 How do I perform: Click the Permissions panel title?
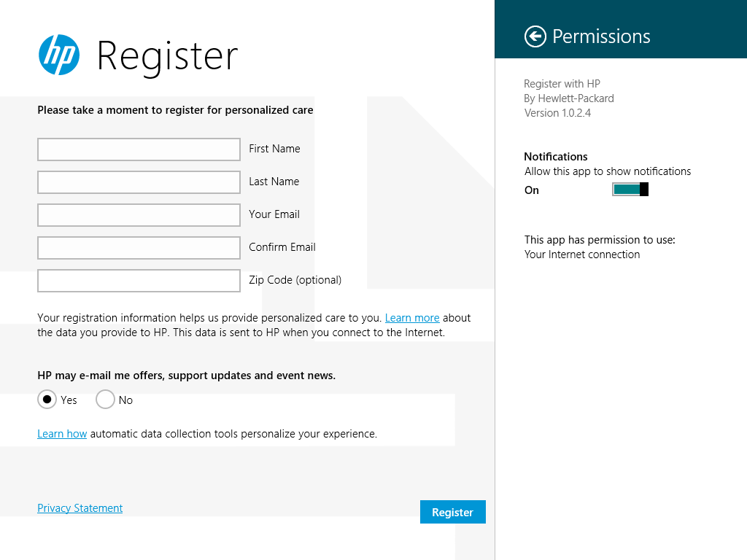(x=601, y=36)
